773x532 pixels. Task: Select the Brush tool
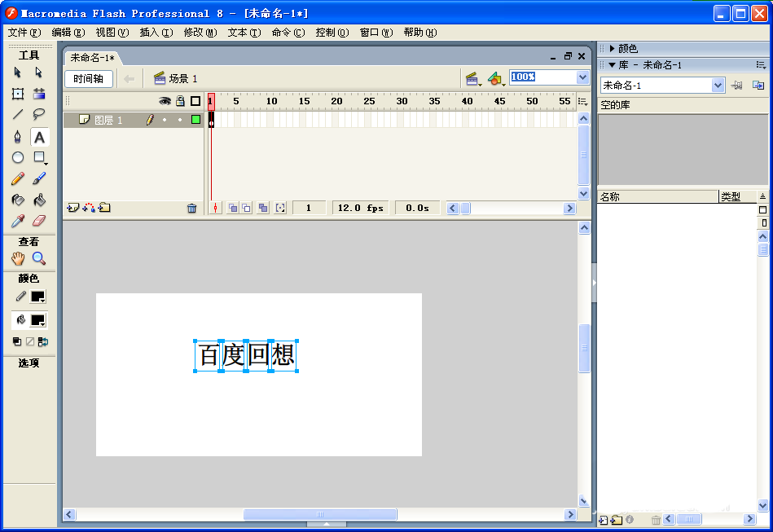pyautogui.click(x=39, y=178)
